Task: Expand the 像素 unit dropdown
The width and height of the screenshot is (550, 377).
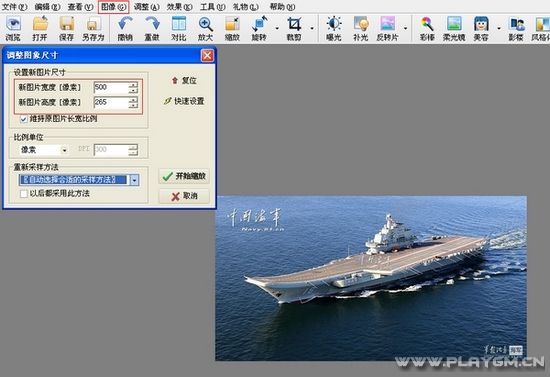Action: (x=64, y=150)
